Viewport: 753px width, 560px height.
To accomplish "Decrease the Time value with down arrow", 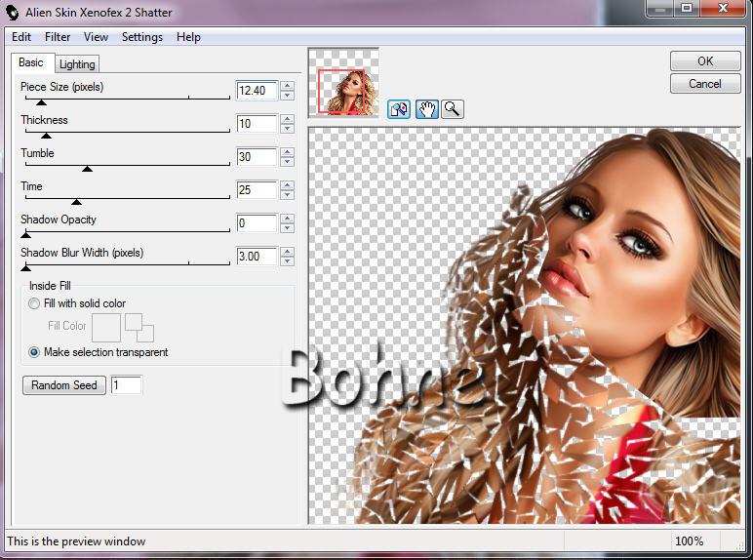I will (287, 195).
